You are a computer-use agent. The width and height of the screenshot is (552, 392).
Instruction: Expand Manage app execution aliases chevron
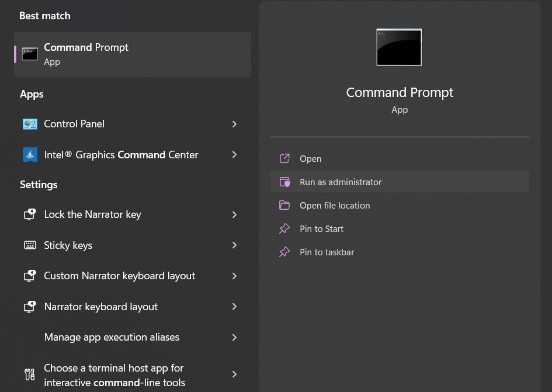(234, 338)
